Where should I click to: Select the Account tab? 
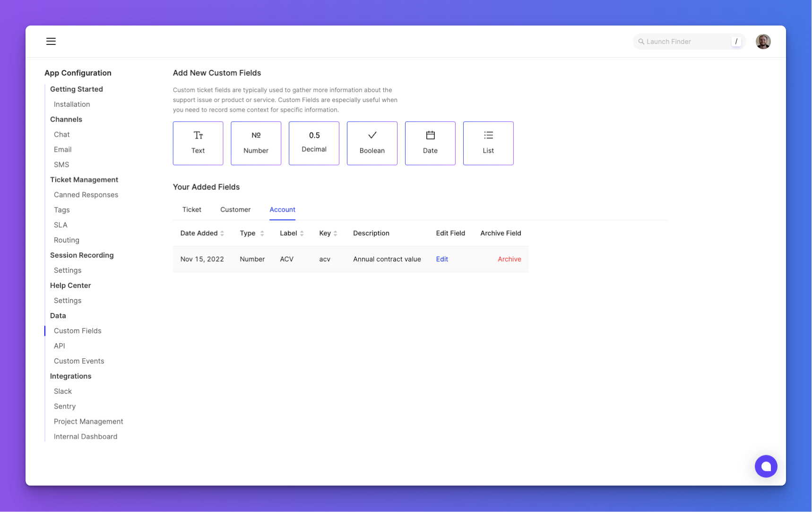(x=282, y=209)
